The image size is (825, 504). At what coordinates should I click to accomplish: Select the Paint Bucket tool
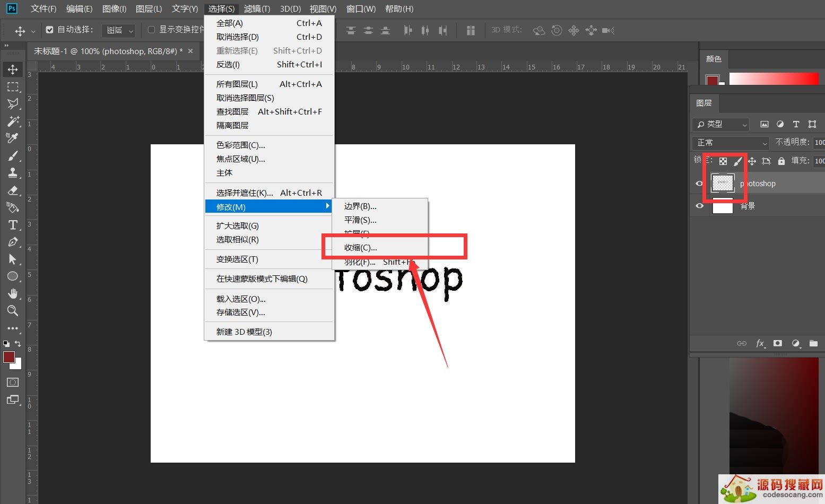point(13,207)
